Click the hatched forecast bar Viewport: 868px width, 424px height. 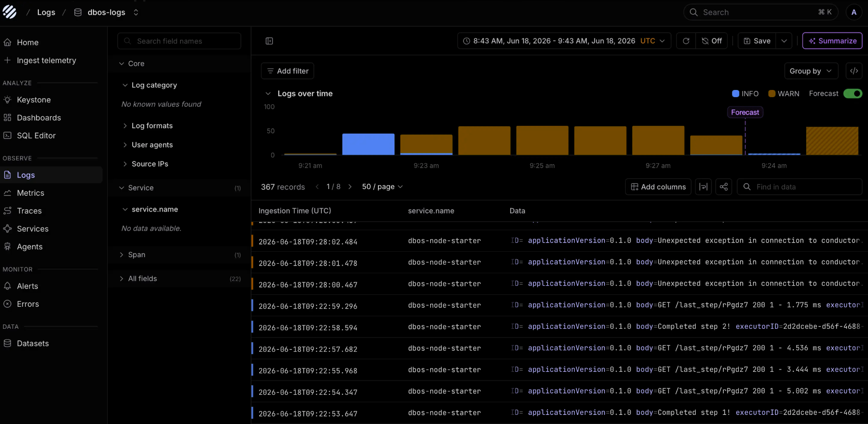(832, 141)
